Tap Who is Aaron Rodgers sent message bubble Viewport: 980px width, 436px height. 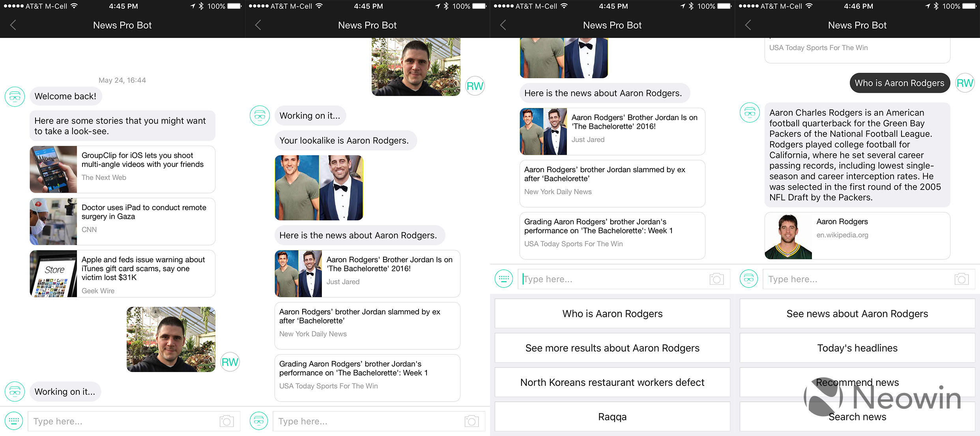point(900,83)
